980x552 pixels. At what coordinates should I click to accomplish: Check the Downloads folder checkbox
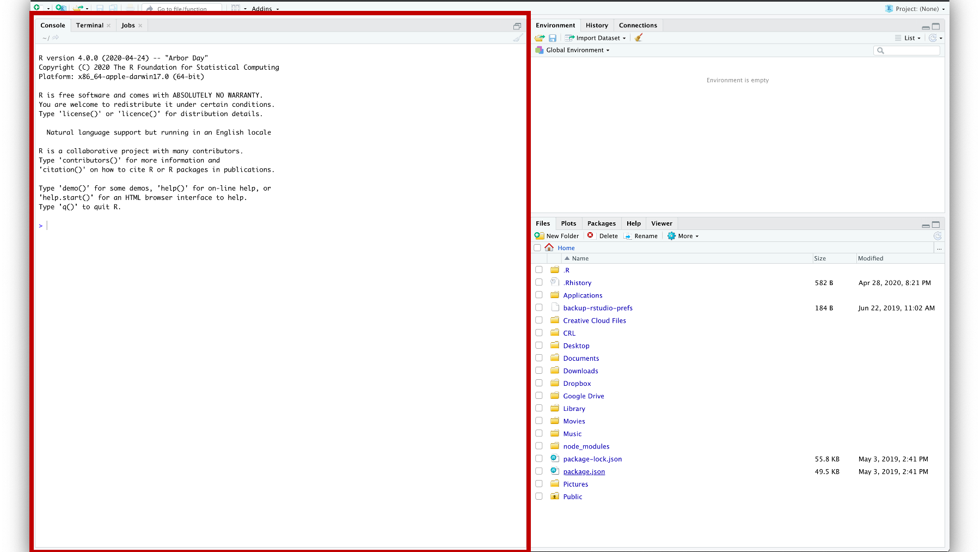pyautogui.click(x=539, y=371)
